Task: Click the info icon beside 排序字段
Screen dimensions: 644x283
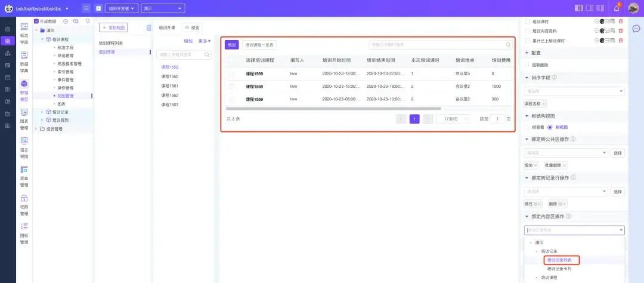Action: coord(555,78)
